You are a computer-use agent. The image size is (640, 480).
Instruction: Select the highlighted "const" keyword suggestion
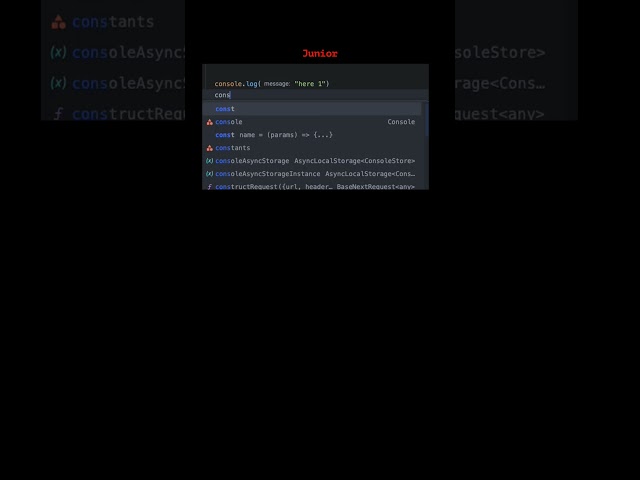(311, 109)
